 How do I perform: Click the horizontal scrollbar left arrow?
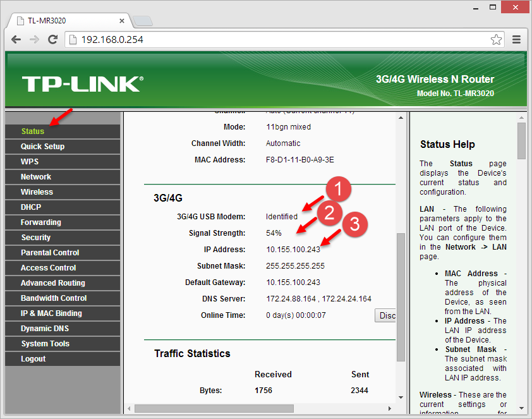coord(129,408)
